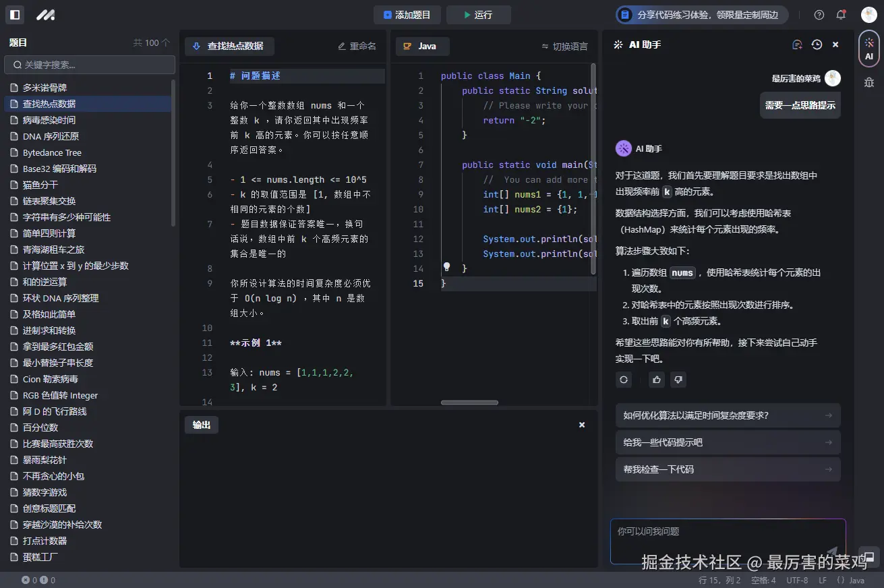Run the code with 运行 button
Screen dimensions: 884x588
479,15
